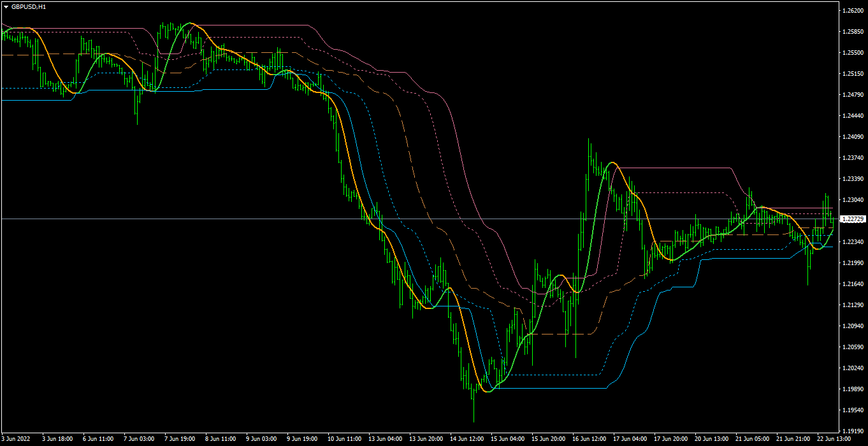Select the current price label 1.22729
868x446 pixels.
tap(853, 219)
